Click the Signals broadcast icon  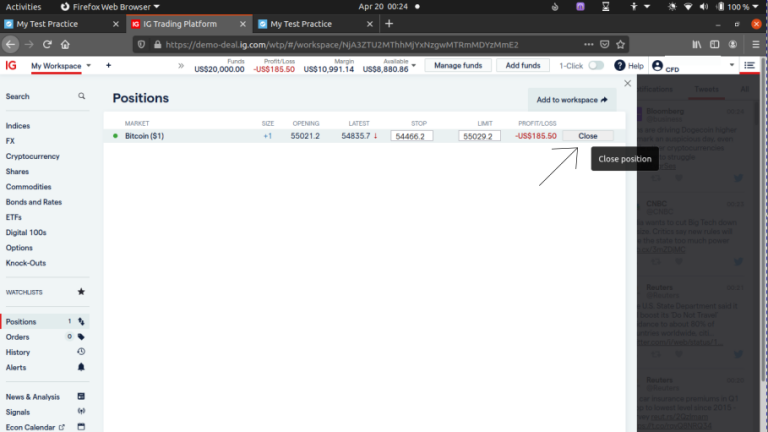(81, 411)
